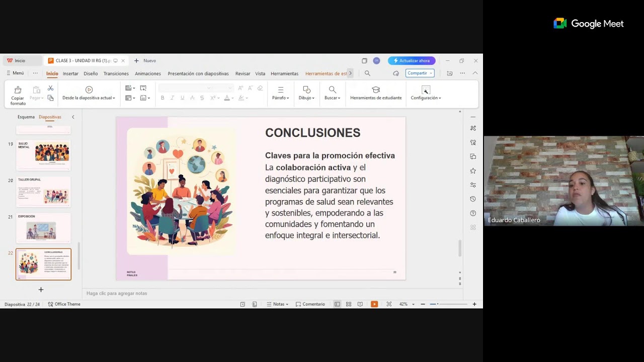Open the search magnifier beside the ribbon tabs
This screenshot has width=644, height=362.
tap(367, 73)
